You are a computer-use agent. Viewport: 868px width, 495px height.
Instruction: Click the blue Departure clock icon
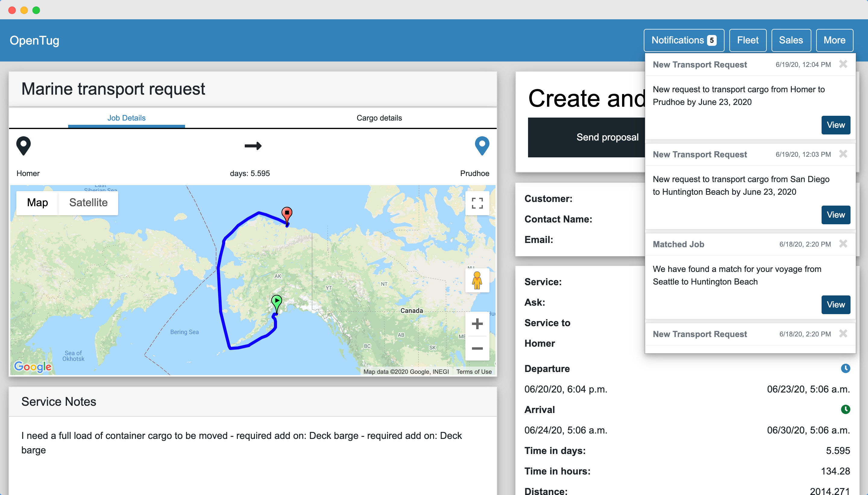845,368
